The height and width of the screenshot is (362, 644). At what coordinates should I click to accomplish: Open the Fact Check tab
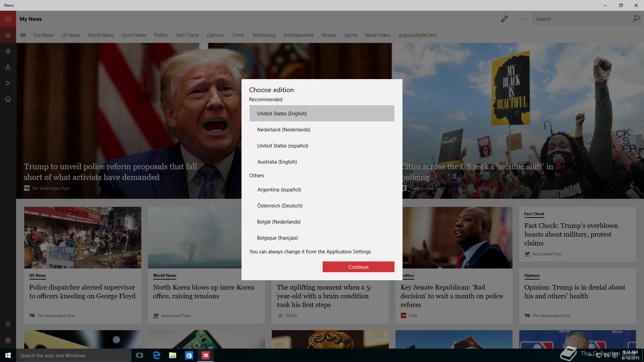click(x=187, y=35)
